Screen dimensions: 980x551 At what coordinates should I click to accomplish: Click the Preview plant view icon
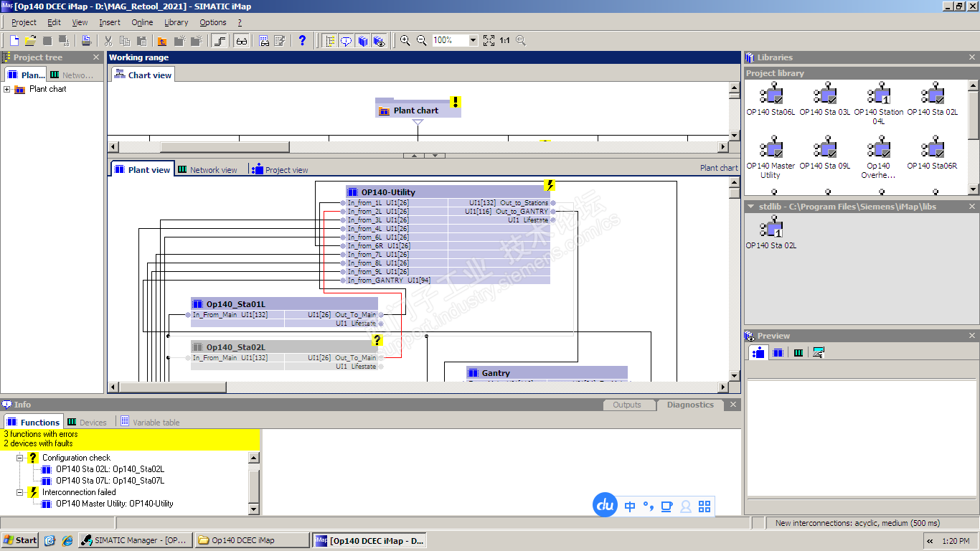pyautogui.click(x=758, y=352)
